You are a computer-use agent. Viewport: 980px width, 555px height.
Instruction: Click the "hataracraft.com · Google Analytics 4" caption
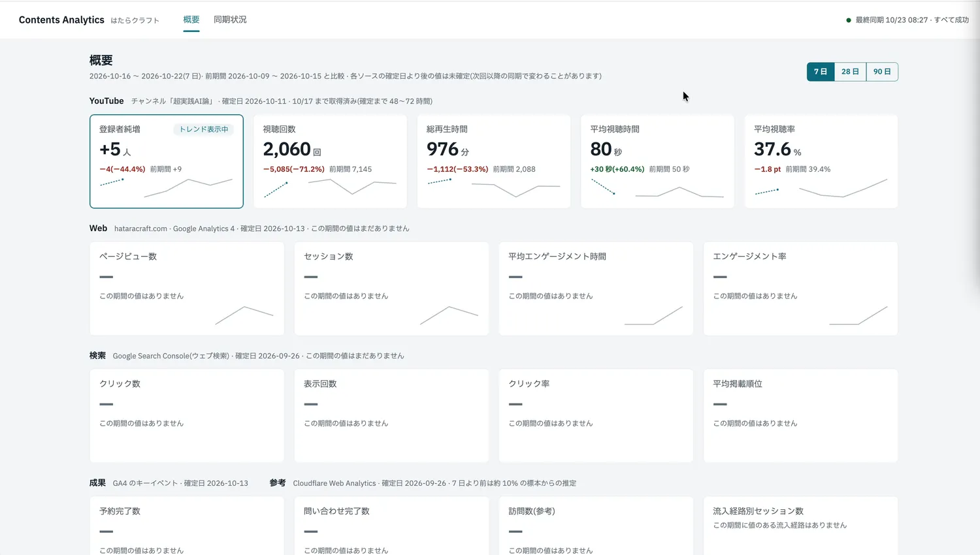coord(174,229)
